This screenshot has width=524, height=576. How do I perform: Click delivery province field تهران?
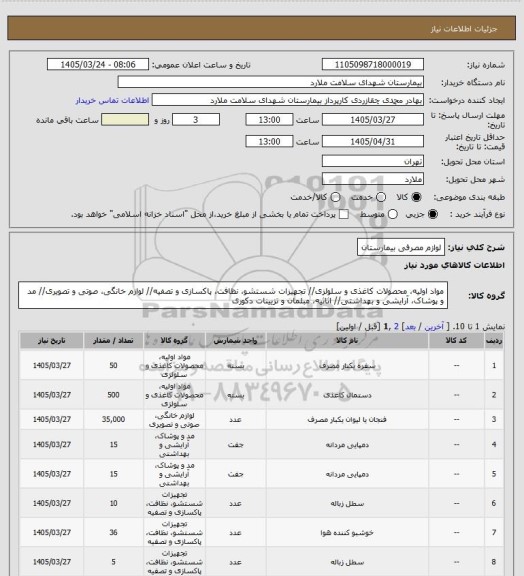373,161
